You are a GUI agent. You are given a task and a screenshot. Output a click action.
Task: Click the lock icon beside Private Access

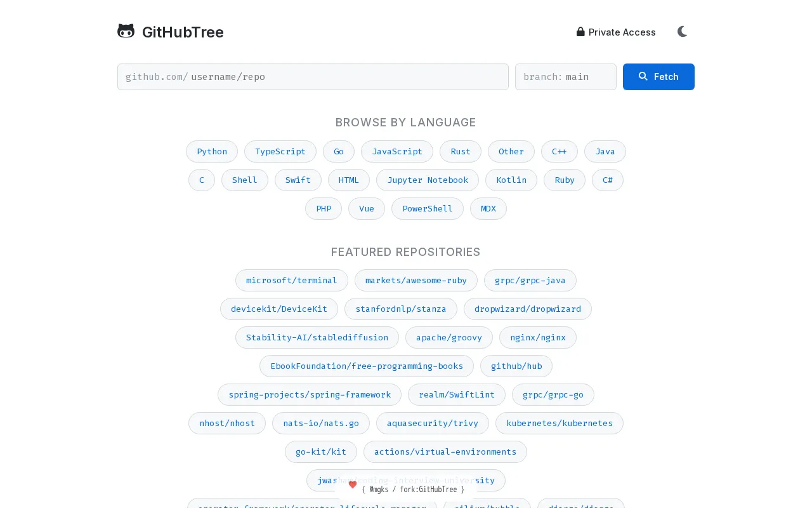click(580, 32)
